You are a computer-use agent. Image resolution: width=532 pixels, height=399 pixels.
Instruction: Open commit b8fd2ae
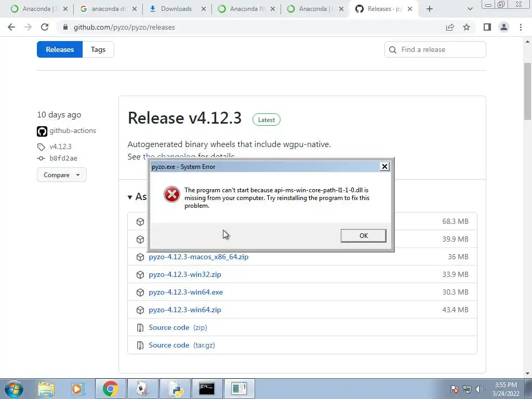pos(63,158)
